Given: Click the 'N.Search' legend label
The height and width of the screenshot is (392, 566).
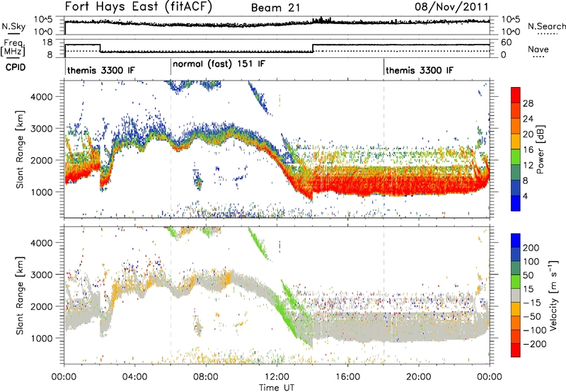Looking at the screenshot, I should coord(546,26).
